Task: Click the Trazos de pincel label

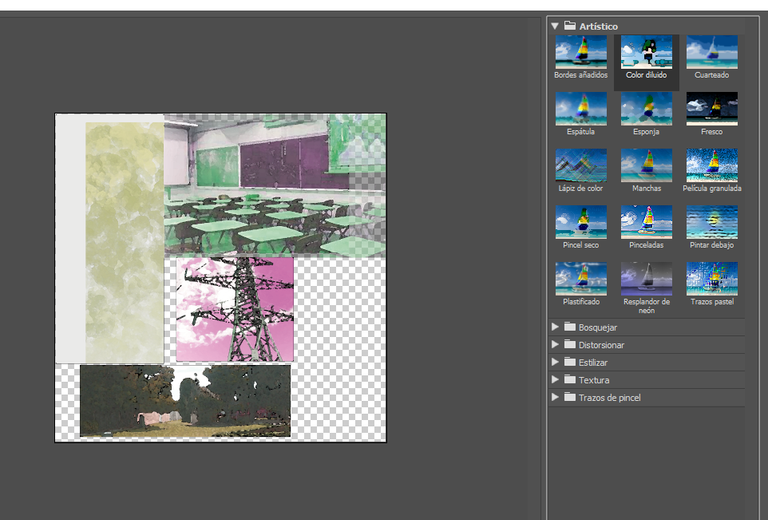Action: (610, 398)
